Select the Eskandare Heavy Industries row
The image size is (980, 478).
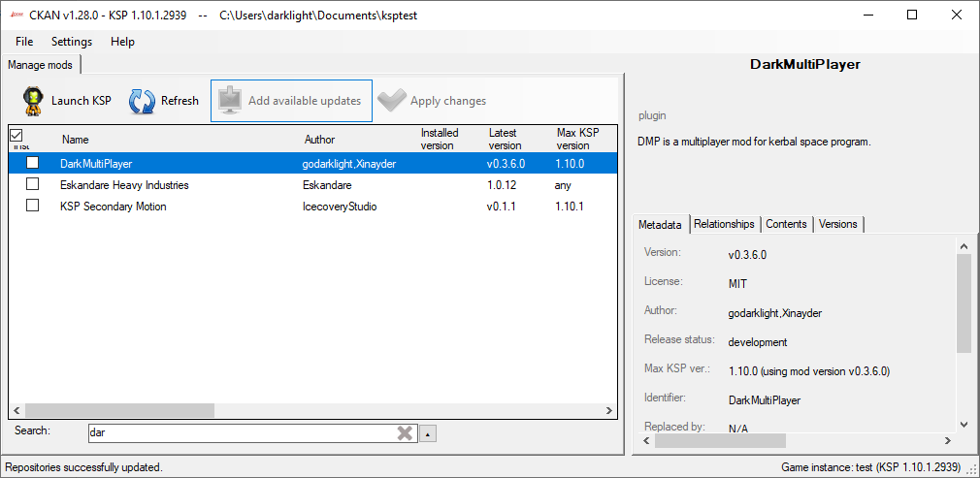[312, 185]
